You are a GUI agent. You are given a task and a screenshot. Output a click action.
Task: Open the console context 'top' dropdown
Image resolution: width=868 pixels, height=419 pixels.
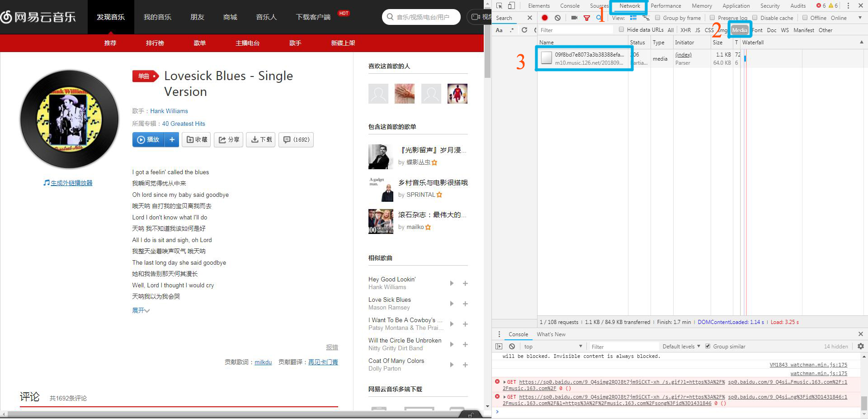pyautogui.click(x=553, y=347)
